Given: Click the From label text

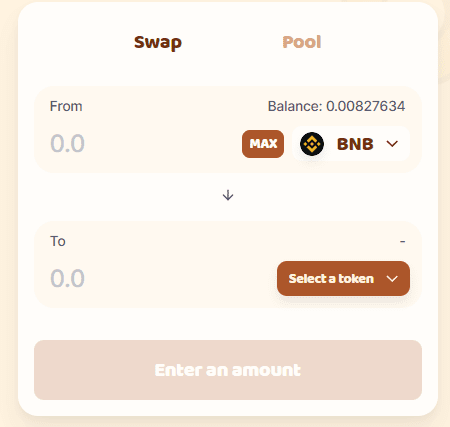Looking at the screenshot, I should [x=66, y=106].
